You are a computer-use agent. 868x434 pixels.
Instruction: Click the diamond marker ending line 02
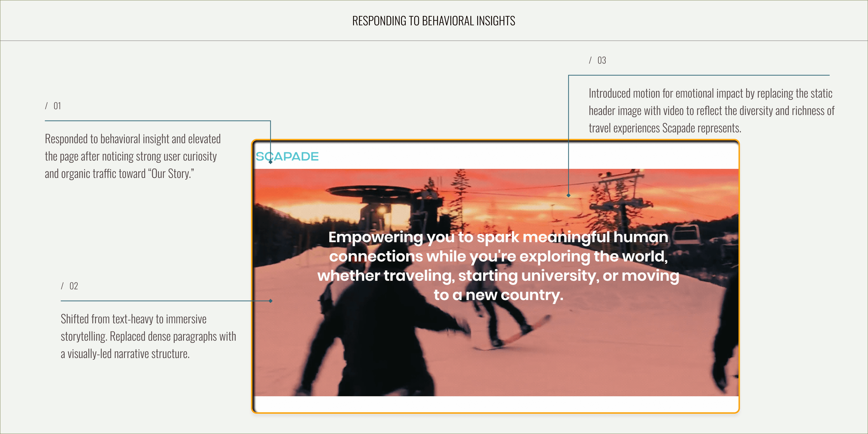271,301
